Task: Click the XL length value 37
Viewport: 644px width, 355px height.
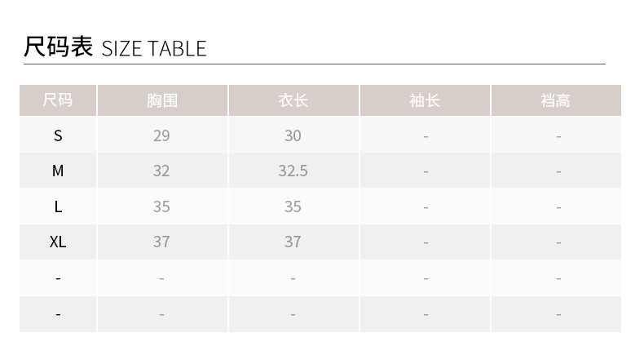Action: tap(293, 242)
